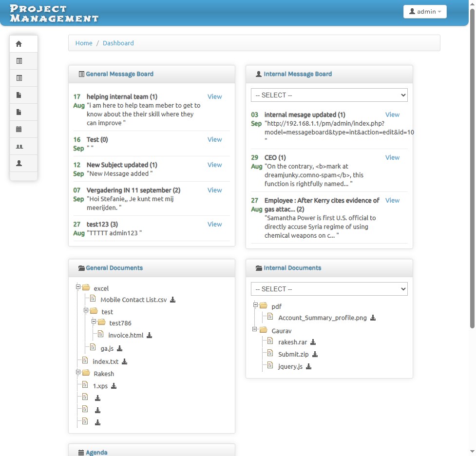Download jquery.js file

pyautogui.click(x=309, y=366)
